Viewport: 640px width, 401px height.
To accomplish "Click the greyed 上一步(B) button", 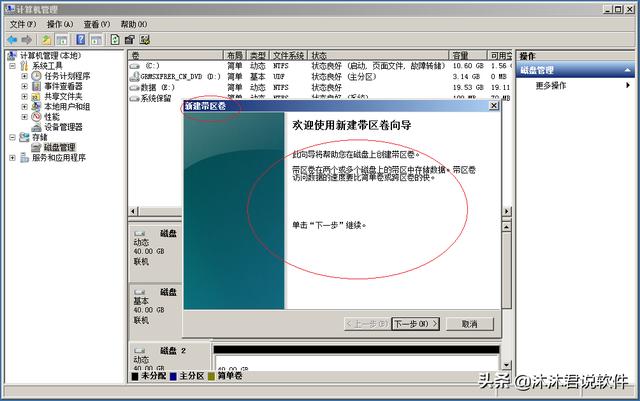I will (x=367, y=324).
